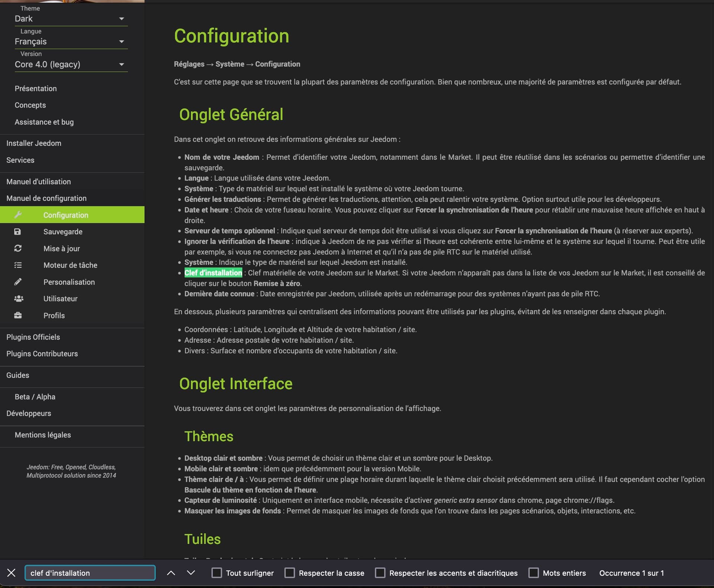Click the wrench icon beside Configuration

tap(18, 215)
